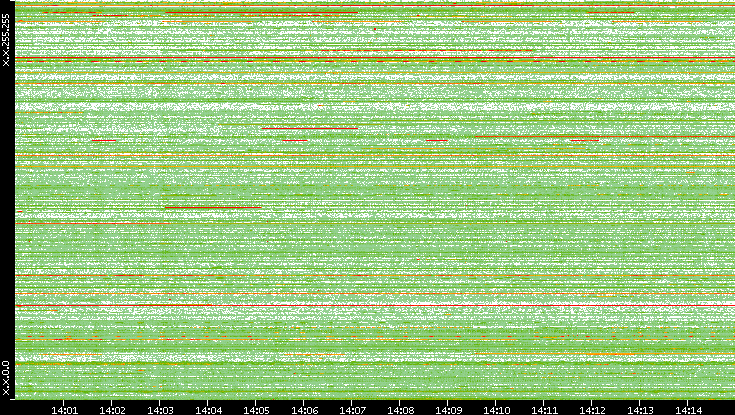Click the x.x.255.255 vertical axis label
The width and height of the screenshot is (735, 415).
6,40
